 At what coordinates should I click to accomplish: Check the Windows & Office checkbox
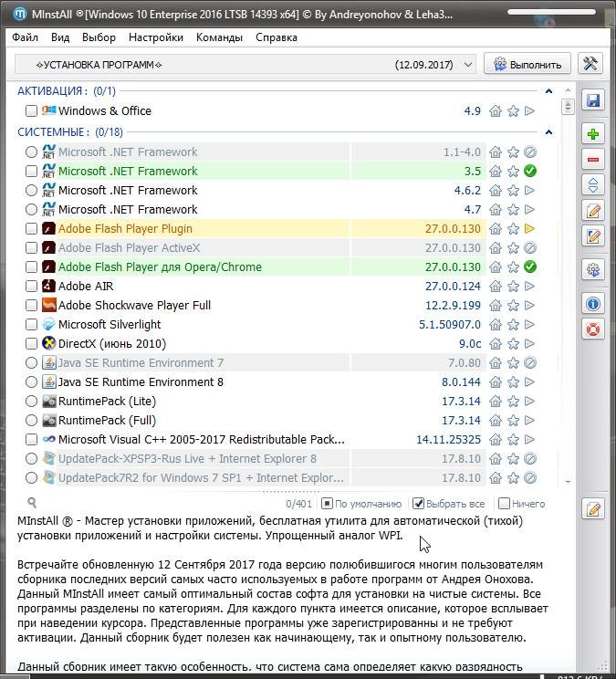31,110
